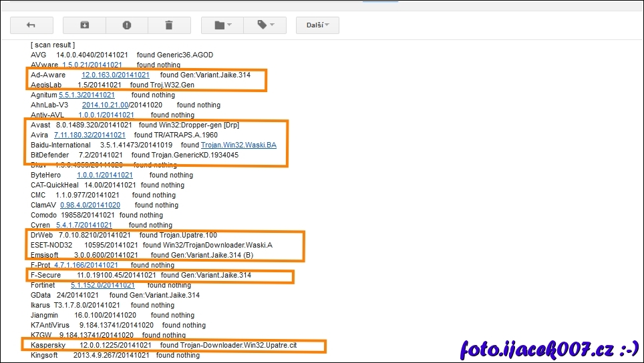Open the AhnLab-V3 2014.10.21.00 link

[106, 105]
